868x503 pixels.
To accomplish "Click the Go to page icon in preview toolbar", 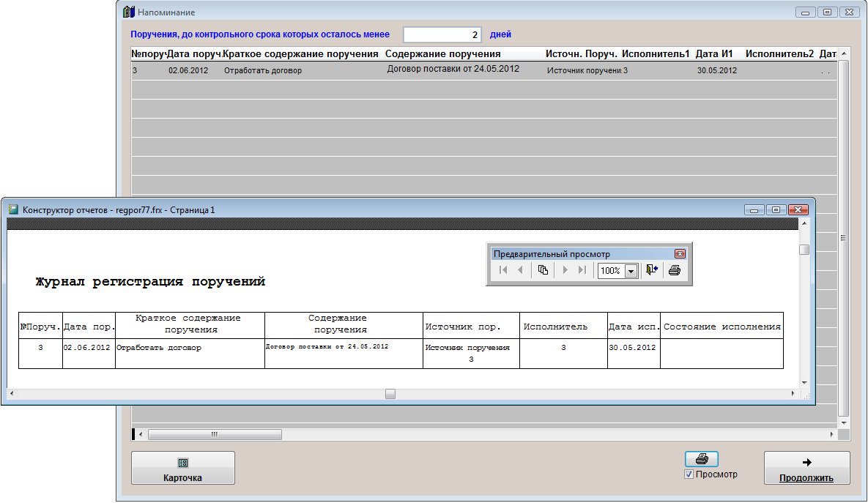I will coord(543,270).
